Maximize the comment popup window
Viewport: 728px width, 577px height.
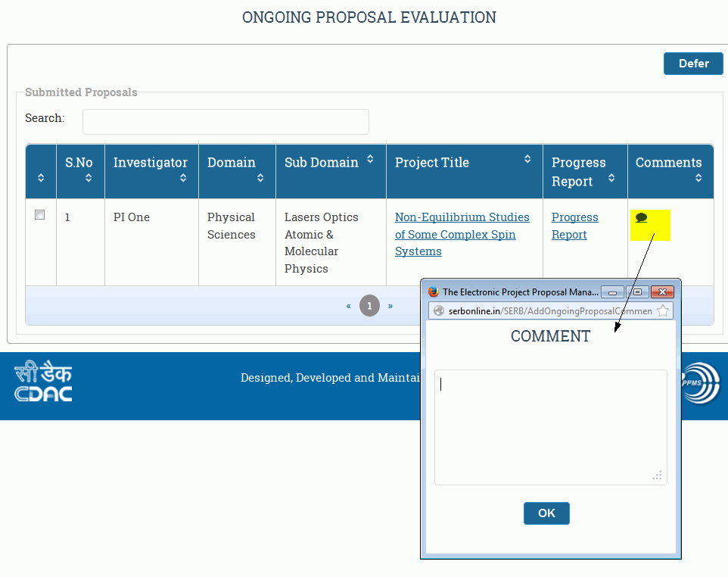(637, 292)
